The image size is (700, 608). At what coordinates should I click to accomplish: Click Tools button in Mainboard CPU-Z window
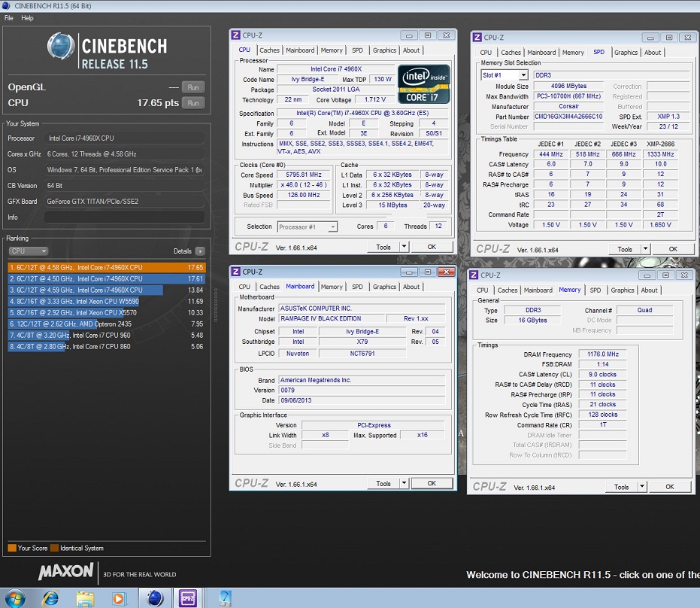coord(383,483)
